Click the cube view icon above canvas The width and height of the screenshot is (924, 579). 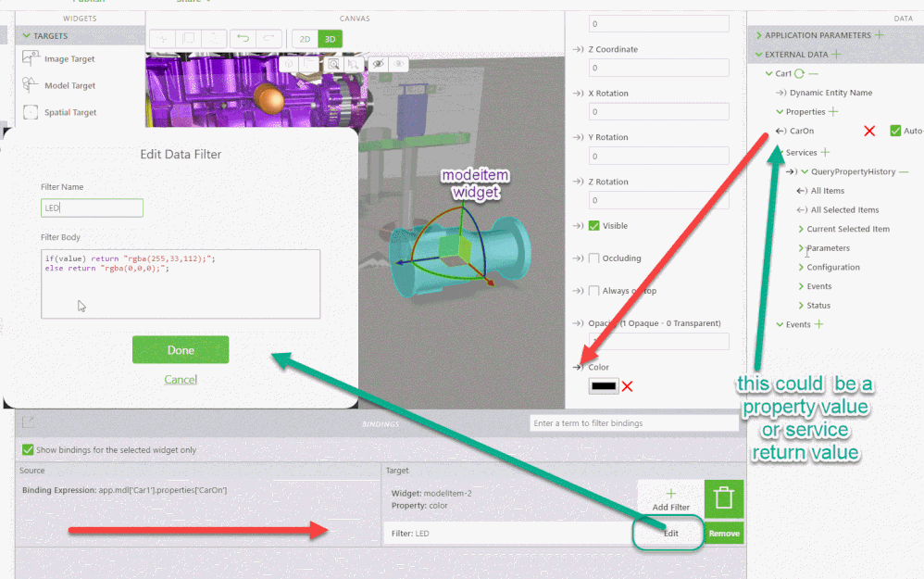tap(289, 64)
